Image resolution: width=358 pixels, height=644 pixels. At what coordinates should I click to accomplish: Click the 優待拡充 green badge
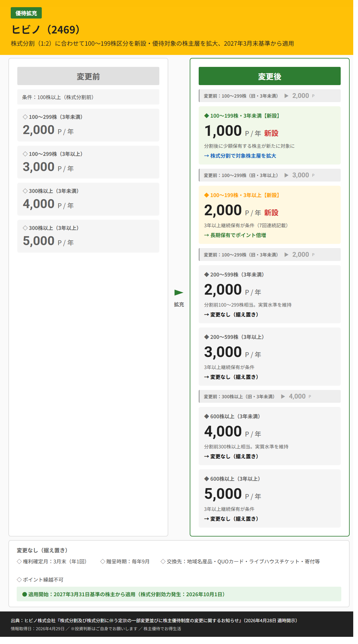(x=26, y=13)
